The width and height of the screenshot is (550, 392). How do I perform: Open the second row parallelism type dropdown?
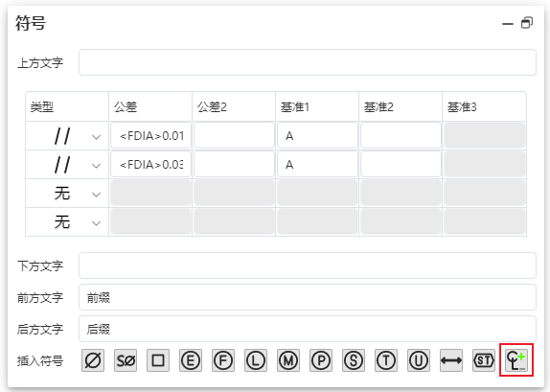pos(67,165)
